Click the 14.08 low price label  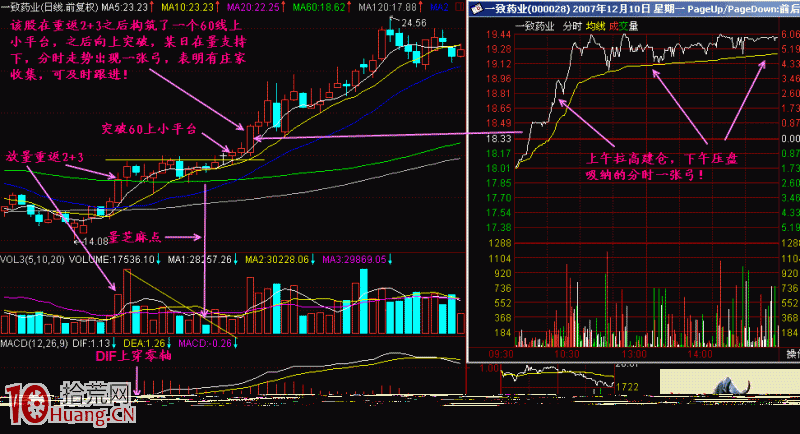[95, 241]
